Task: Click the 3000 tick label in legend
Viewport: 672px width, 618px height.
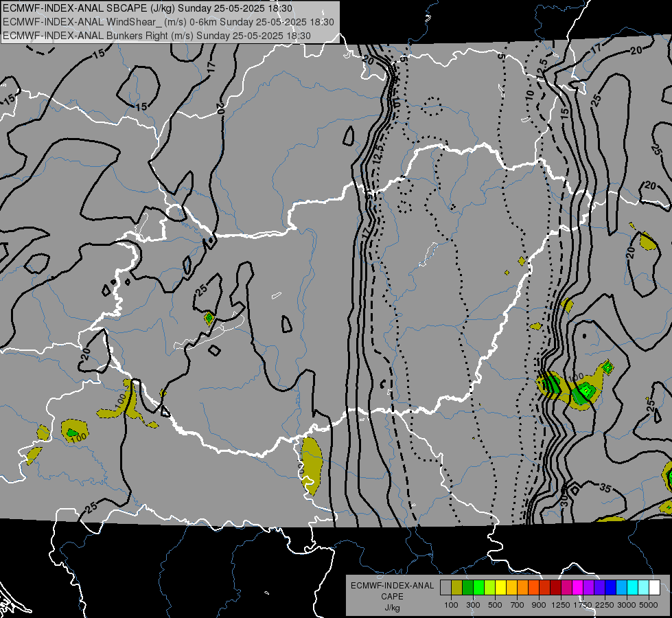Action: (x=627, y=605)
